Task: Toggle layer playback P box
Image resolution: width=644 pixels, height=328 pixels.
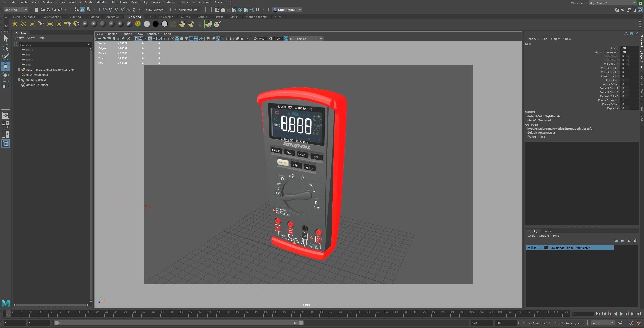Action: coord(535,248)
